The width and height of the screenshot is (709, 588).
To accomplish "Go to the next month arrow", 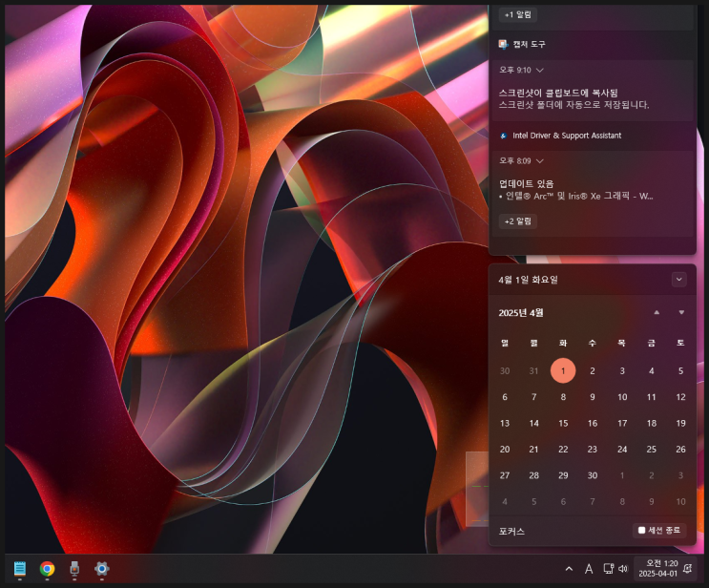I will pyautogui.click(x=681, y=312).
